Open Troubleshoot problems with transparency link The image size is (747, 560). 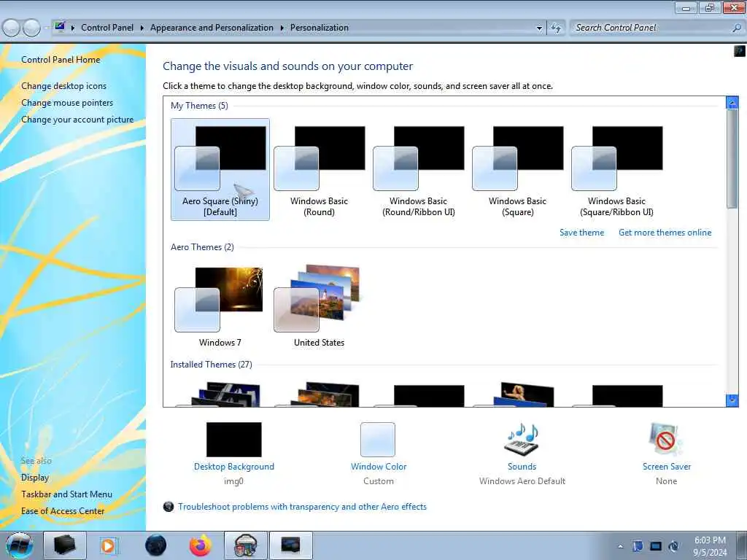(x=302, y=507)
